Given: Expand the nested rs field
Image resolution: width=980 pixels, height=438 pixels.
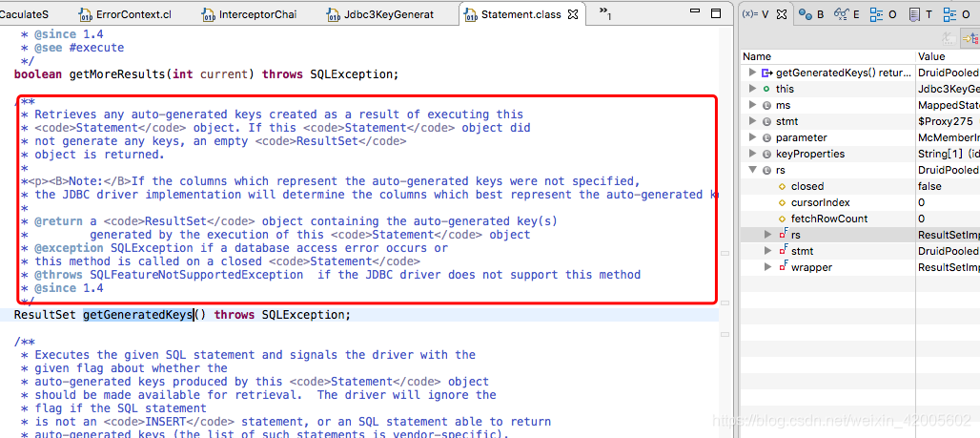Looking at the screenshot, I should point(768,235).
